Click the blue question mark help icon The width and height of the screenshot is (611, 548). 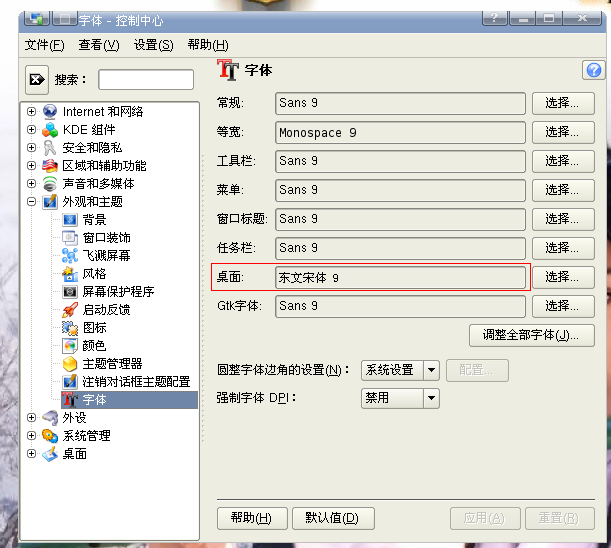tap(594, 71)
